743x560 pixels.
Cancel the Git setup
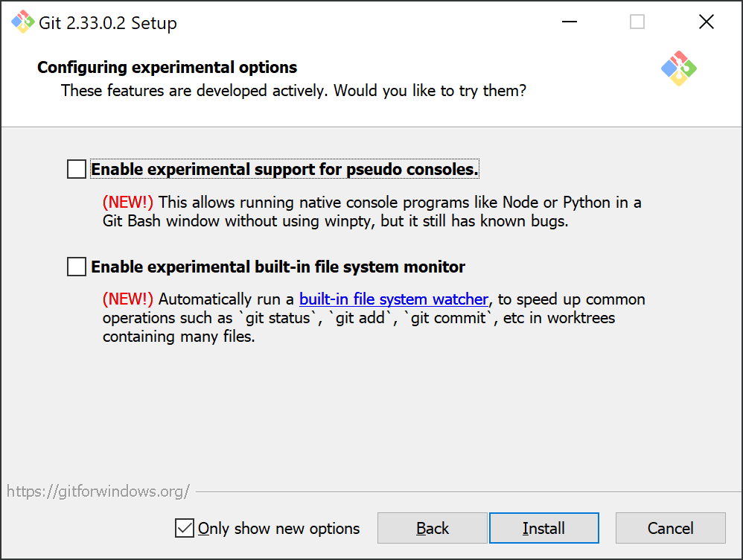[671, 528]
